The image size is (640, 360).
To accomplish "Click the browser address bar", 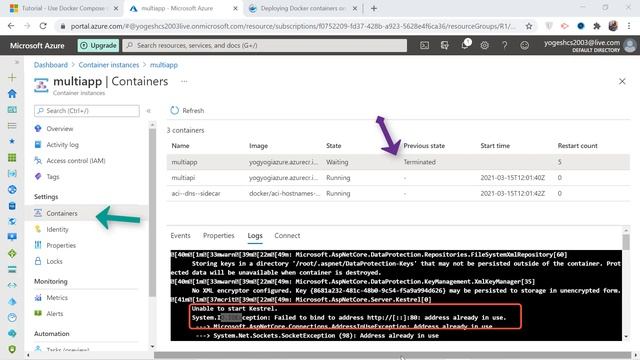I will [x=292, y=26].
